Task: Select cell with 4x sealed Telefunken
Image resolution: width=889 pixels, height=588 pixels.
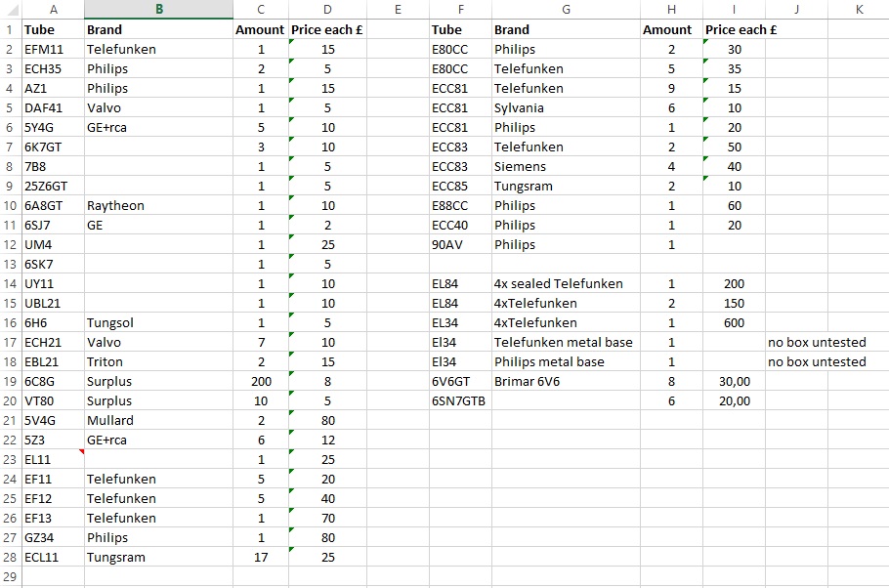Action: pyautogui.click(x=566, y=283)
